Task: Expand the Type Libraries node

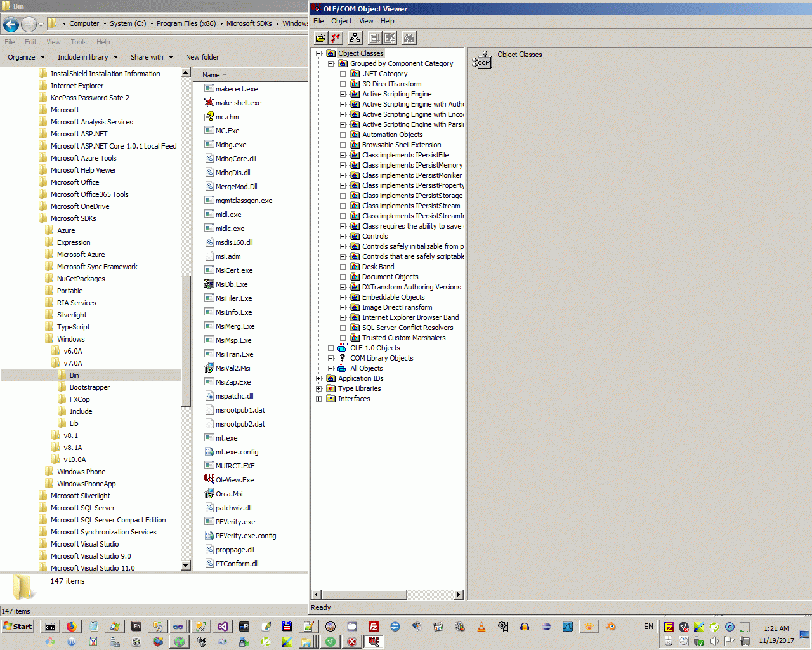Action: (x=319, y=388)
